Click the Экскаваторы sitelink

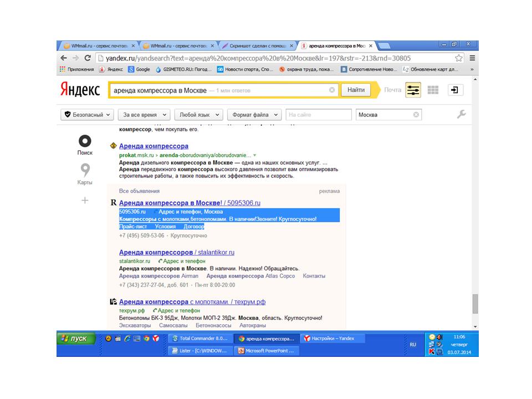point(135,325)
